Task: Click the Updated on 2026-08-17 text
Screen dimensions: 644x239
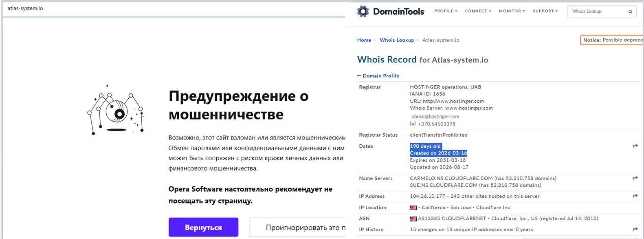Action: click(439, 167)
